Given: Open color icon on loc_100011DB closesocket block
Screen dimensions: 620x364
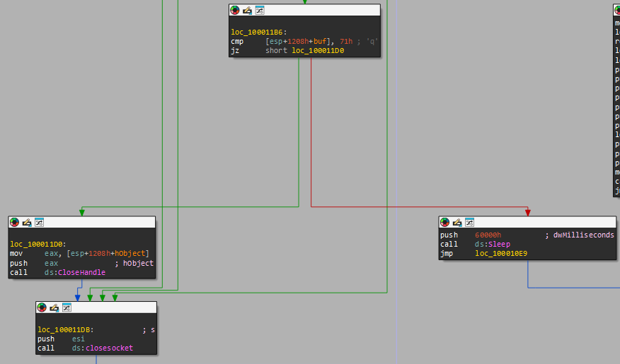Looking at the screenshot, I should 42,307.
